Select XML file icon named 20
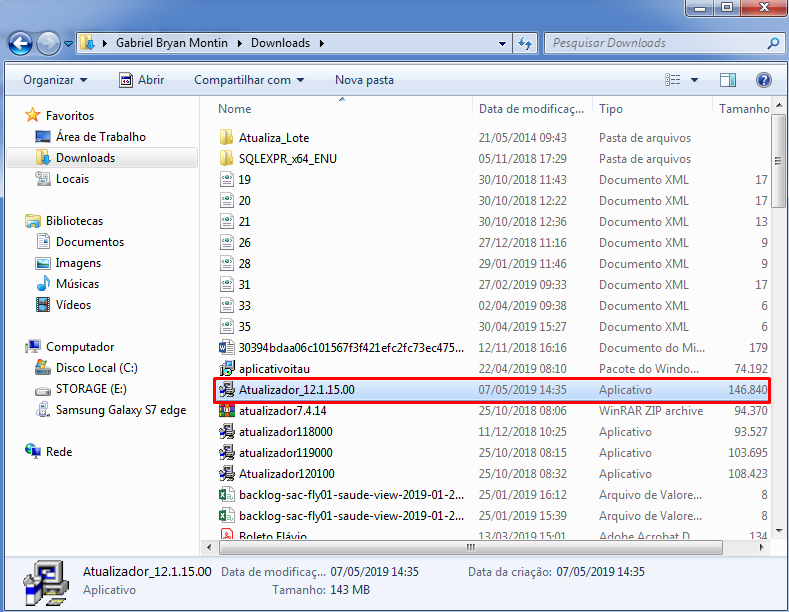Screen dimensions: 789x612 pyautogui.click(x=227, y=201)
